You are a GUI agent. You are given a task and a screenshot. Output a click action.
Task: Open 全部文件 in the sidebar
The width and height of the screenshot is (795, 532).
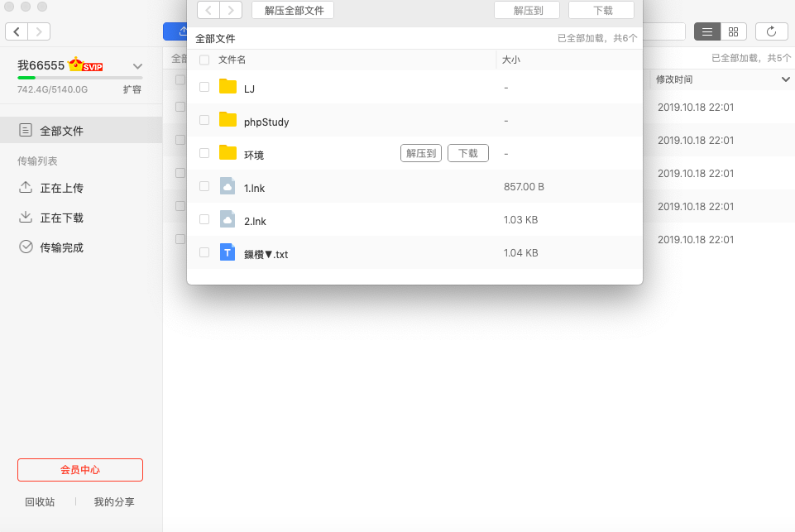pos(61,131)
